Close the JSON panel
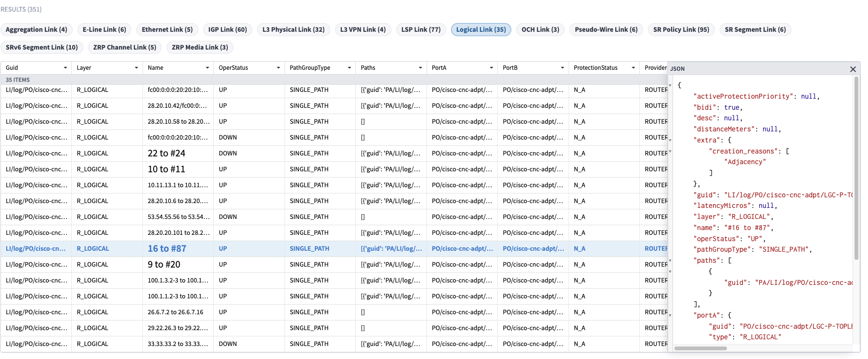 853,69
